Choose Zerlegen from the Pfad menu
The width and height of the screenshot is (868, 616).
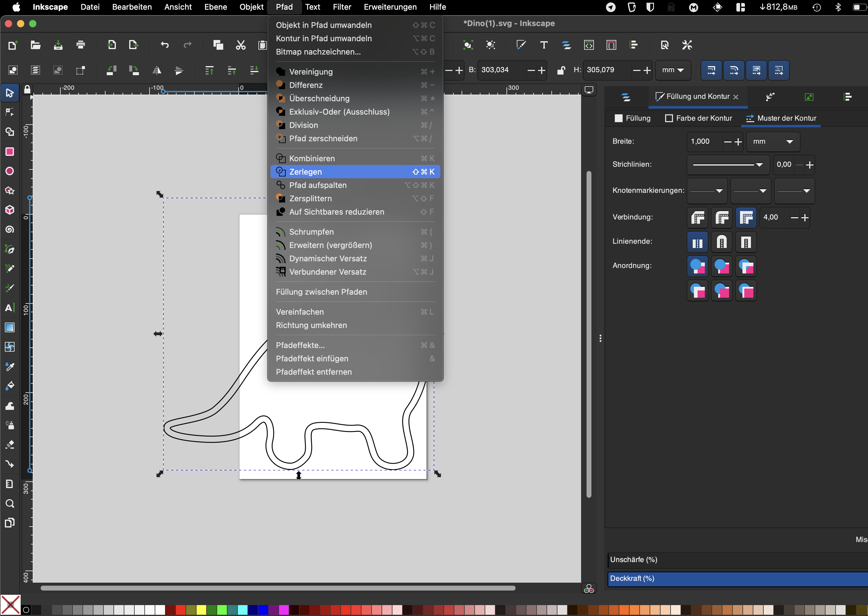pyautogui.click(x=355, y=172)
